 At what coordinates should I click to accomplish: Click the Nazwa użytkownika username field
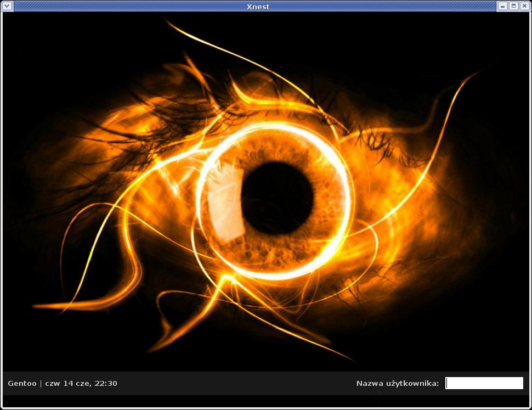coord(484,383)
